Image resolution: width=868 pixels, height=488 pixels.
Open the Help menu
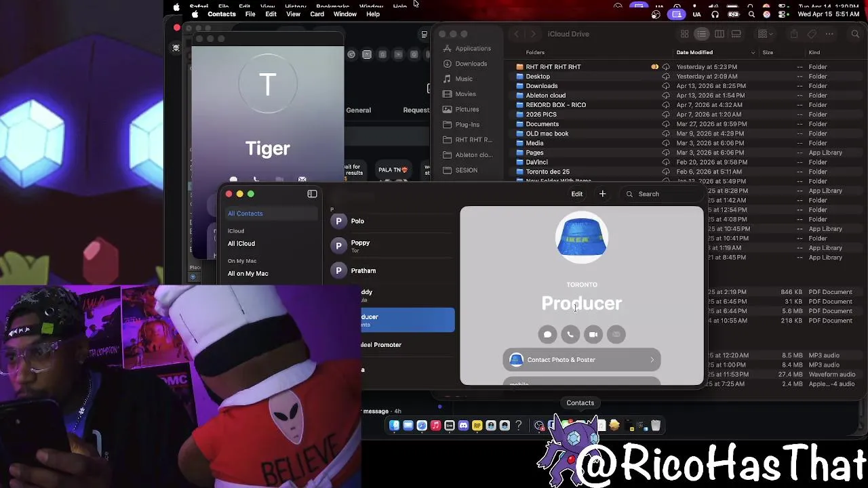(x=373, y=14)
